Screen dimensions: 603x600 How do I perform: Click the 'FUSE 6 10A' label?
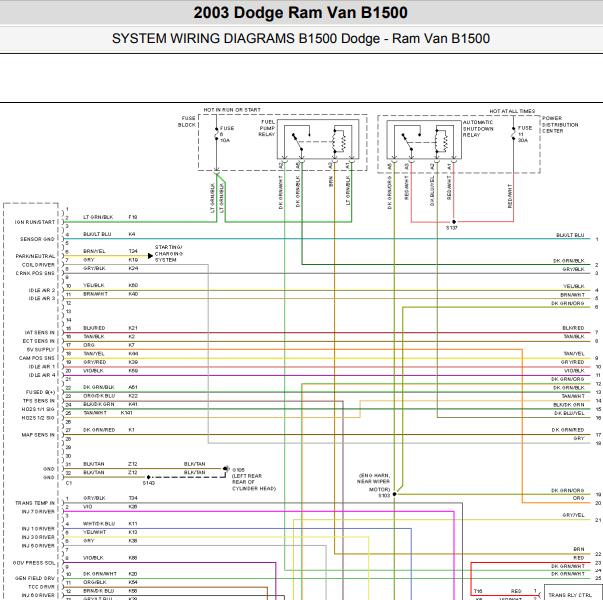227,134
